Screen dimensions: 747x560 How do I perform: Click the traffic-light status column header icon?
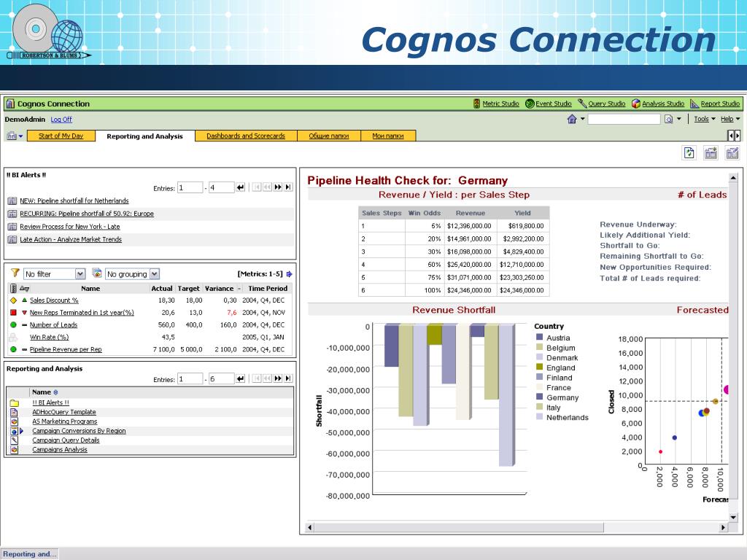[x=13, y=288]
